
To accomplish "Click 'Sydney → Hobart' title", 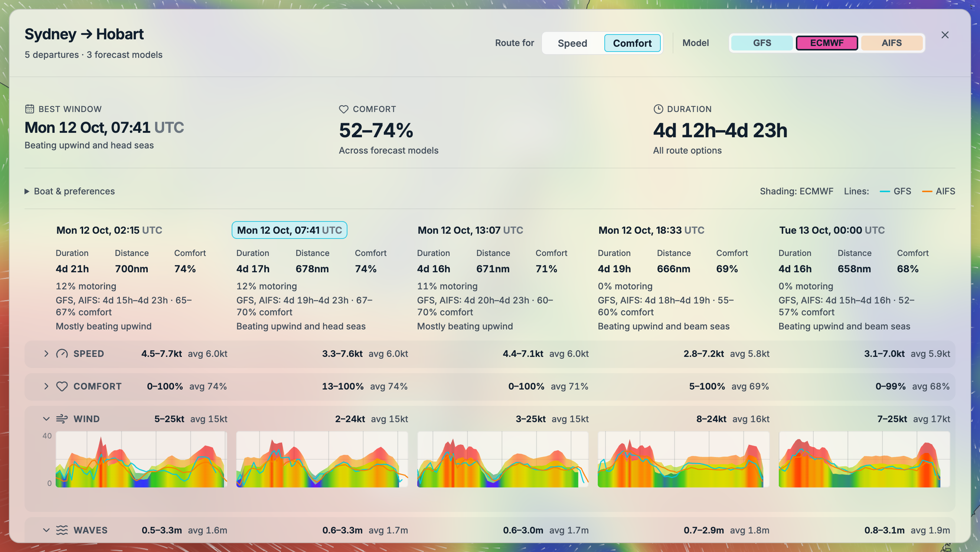I will [x=84, y=34].
